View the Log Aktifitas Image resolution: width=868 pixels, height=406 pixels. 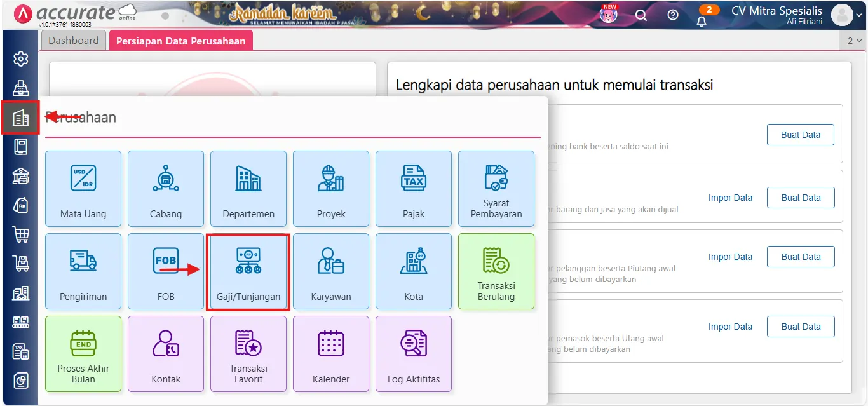(x=414, y=354)
